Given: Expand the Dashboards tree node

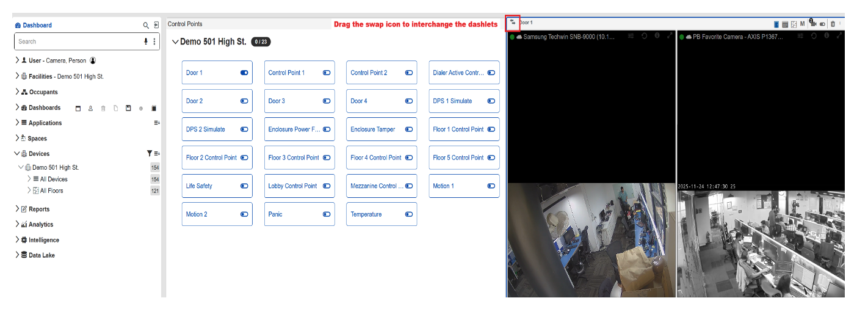Looking at the screenshot, I should (17, 107).
